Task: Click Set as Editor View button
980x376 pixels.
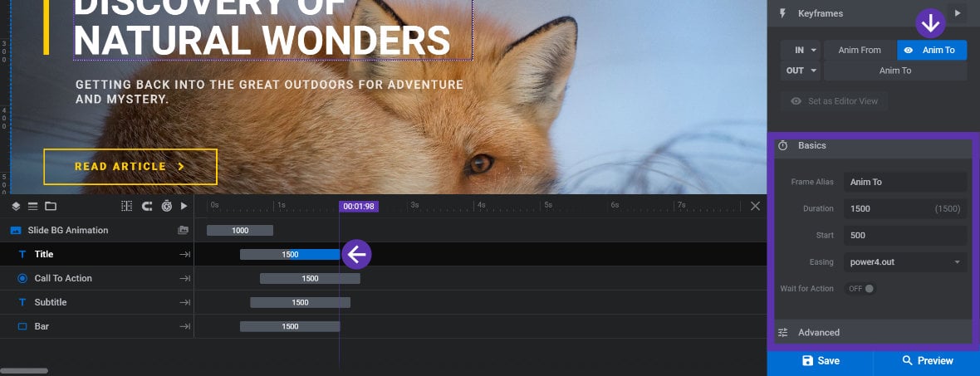Action: (834, 101)
